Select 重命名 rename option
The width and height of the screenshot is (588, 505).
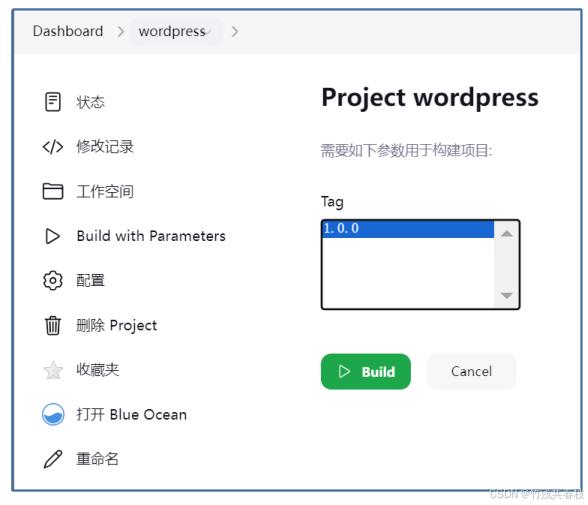tap(98, 459)
